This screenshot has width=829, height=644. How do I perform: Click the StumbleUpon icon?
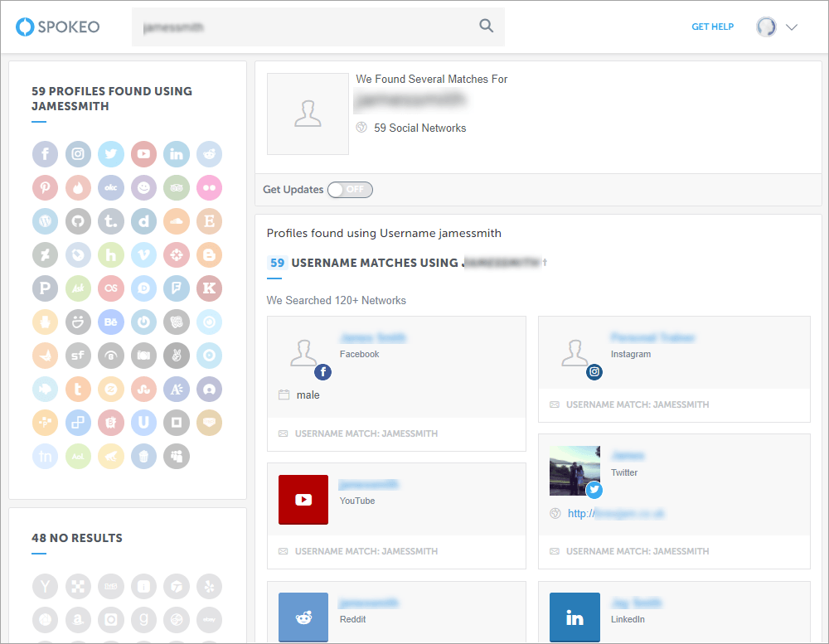tap(143, 390)
